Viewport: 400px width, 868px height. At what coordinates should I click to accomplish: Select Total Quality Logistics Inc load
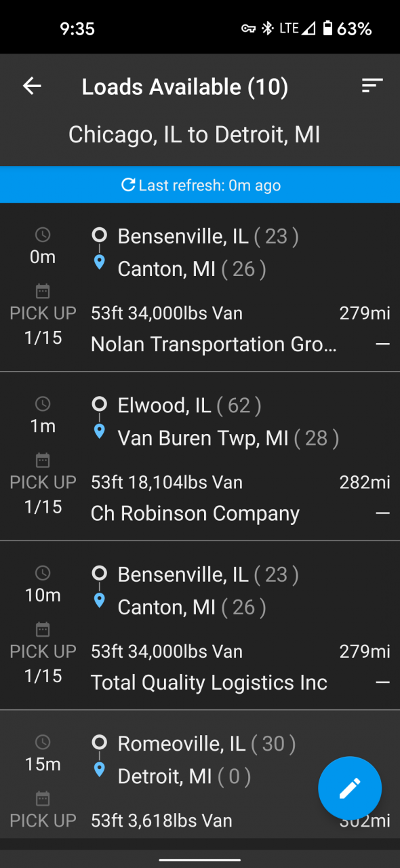200,625
